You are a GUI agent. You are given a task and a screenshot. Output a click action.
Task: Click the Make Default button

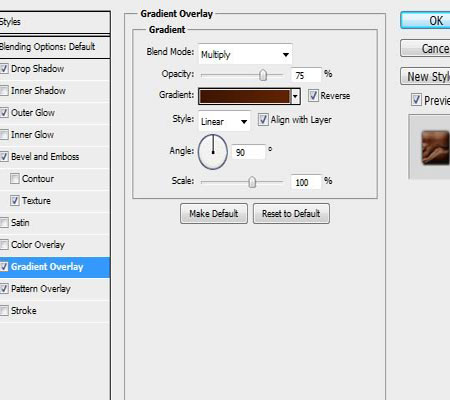(x=214, y=214)
